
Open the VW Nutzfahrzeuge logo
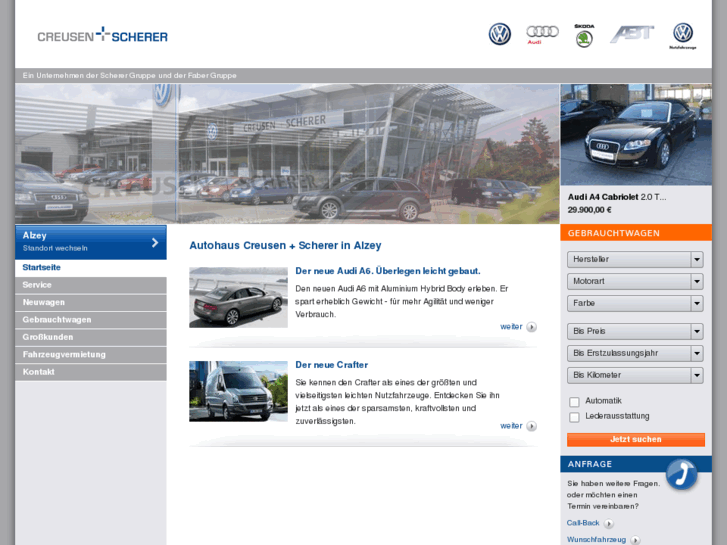[x=683, y=36]
